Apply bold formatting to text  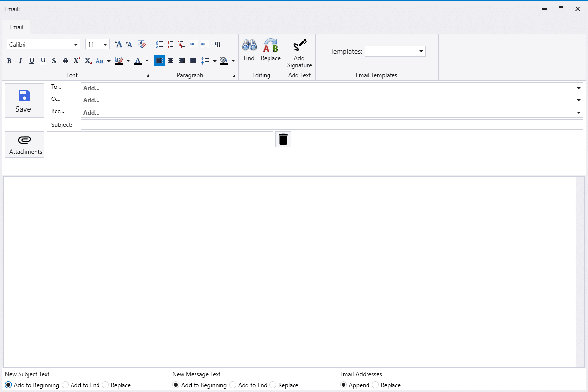pyautogui.click(x=9, y=61)
